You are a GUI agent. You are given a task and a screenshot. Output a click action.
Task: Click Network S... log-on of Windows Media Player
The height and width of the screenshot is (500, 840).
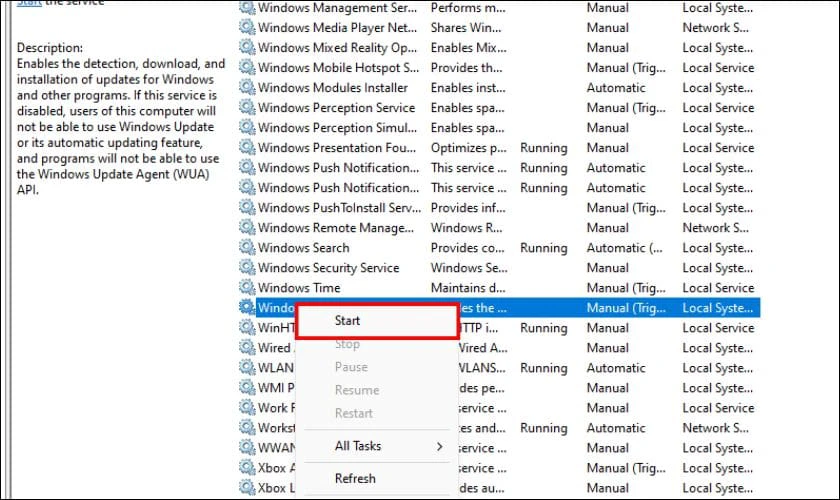point(715,27)
